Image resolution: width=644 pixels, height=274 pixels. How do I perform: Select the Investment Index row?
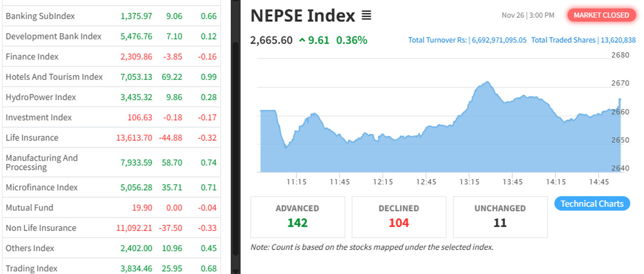pyautogui.click(x=39, y=117)
